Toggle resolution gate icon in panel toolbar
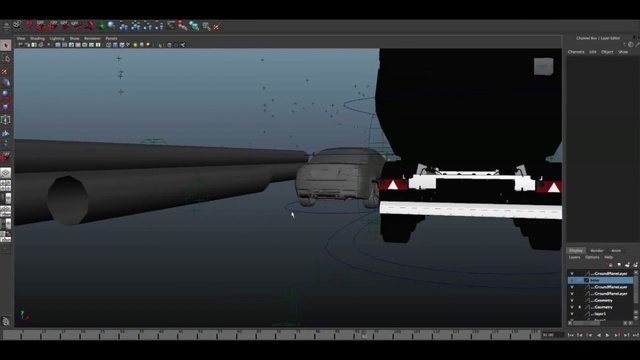Image resolution: width=640 pixels, height=360 pixels. [x=71, y=45]
